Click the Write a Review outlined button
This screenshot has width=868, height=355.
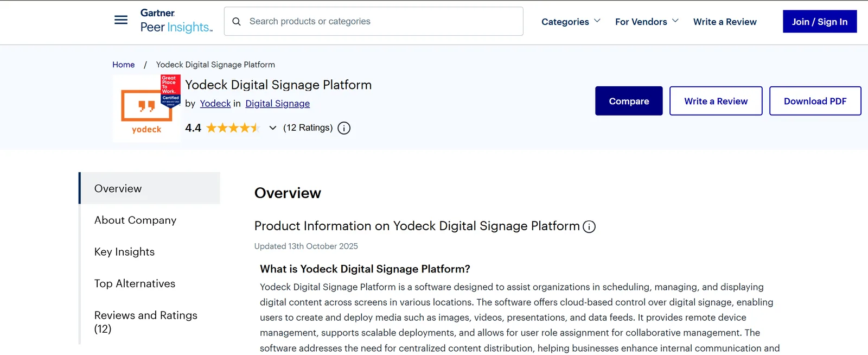coord(716,101)
